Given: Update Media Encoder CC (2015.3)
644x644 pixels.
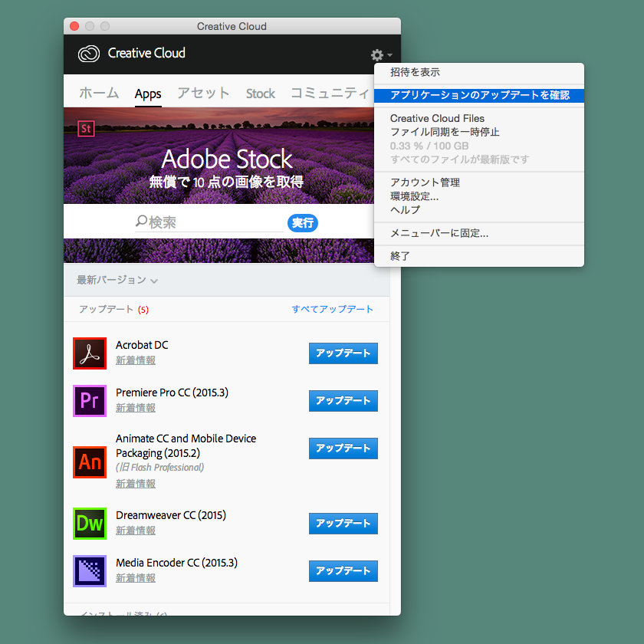Looking at the screenshot, I should tap(343, 571).
